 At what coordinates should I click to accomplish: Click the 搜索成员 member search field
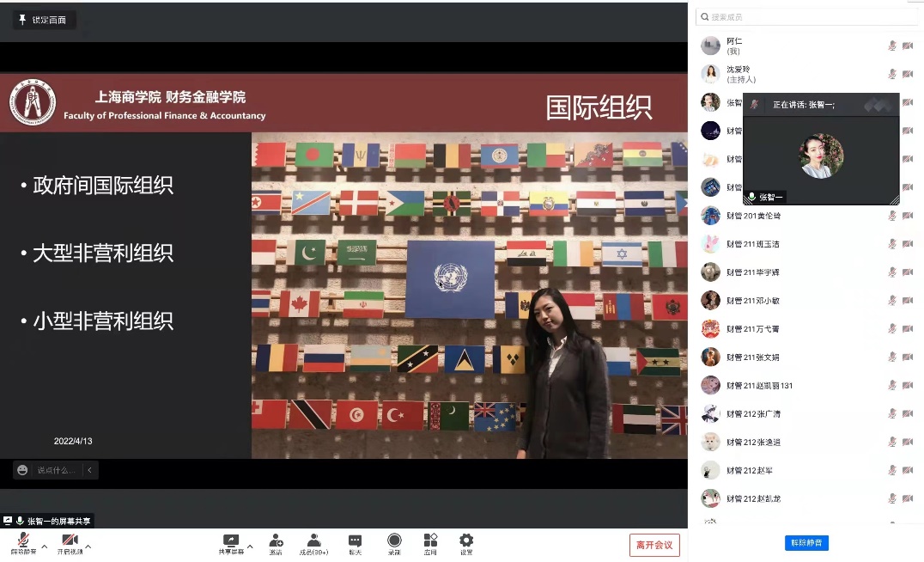click(x=807, y=16)
